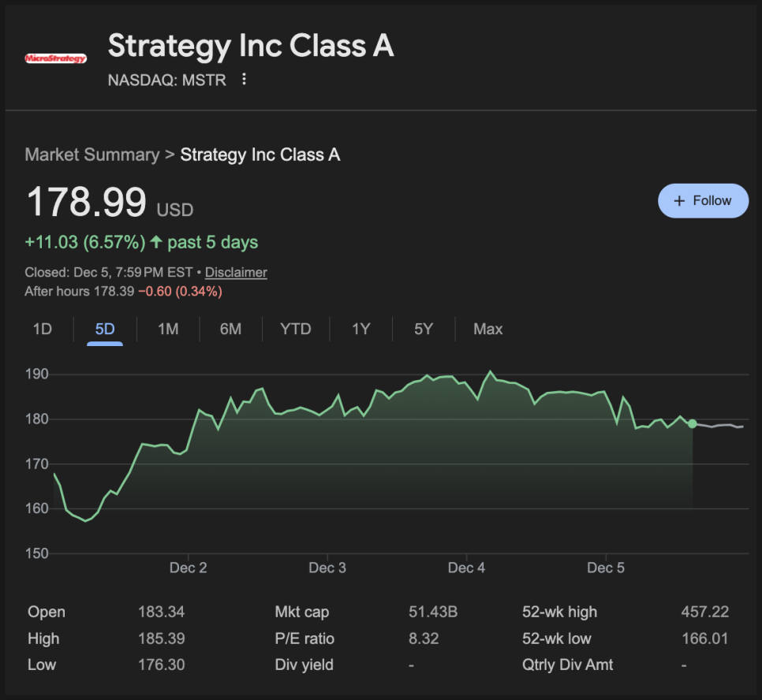Click the 52-wk high value 457.22
Image resolution: width=762 pixels, height=700 pixels.
point(704,612)
